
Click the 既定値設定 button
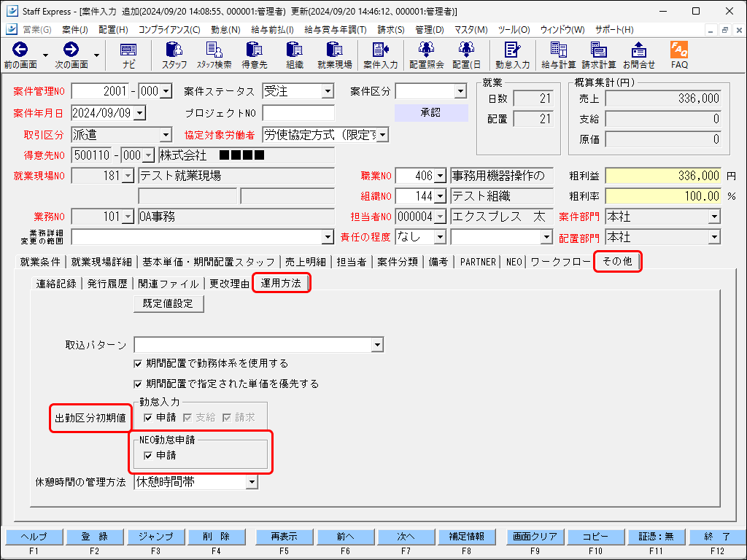(169, 304)
